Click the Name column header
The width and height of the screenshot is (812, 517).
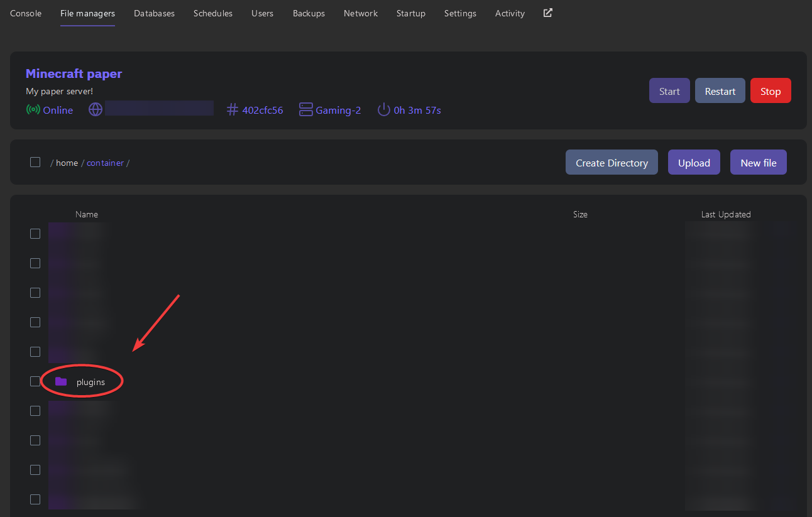pos(87,214)
